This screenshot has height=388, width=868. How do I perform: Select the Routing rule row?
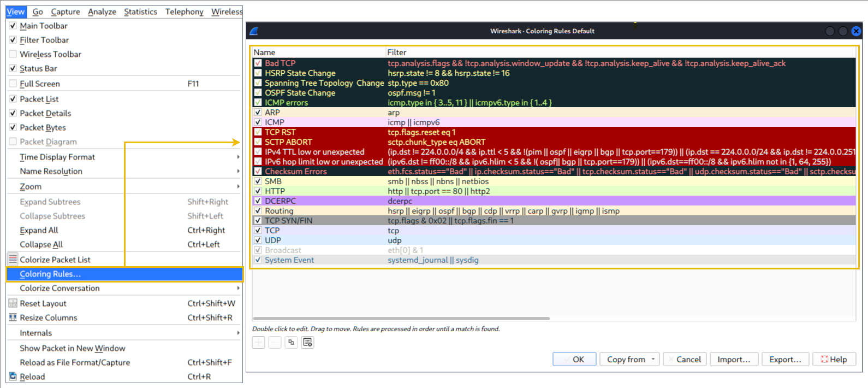(554, 211)
